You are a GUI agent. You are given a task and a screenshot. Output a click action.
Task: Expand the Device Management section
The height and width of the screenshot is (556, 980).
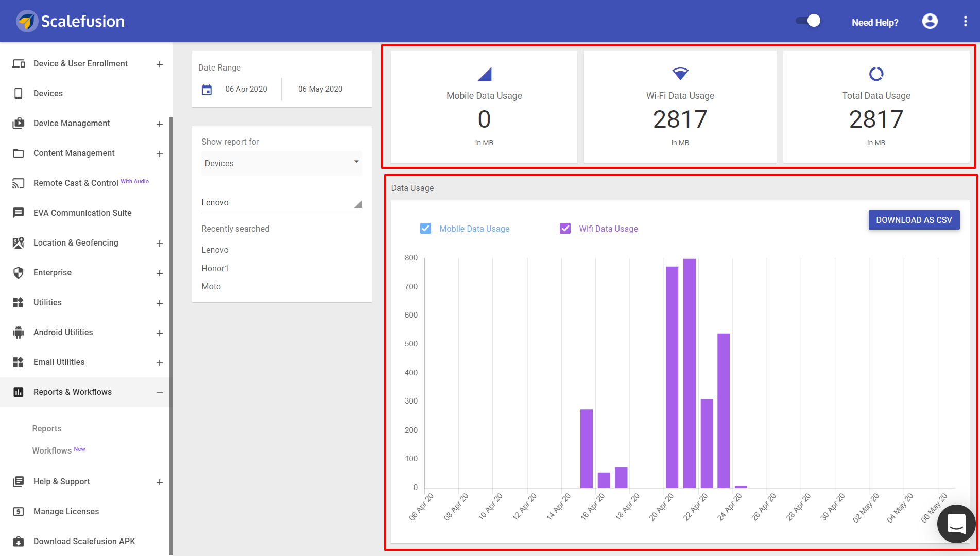(x=160, y=124)
